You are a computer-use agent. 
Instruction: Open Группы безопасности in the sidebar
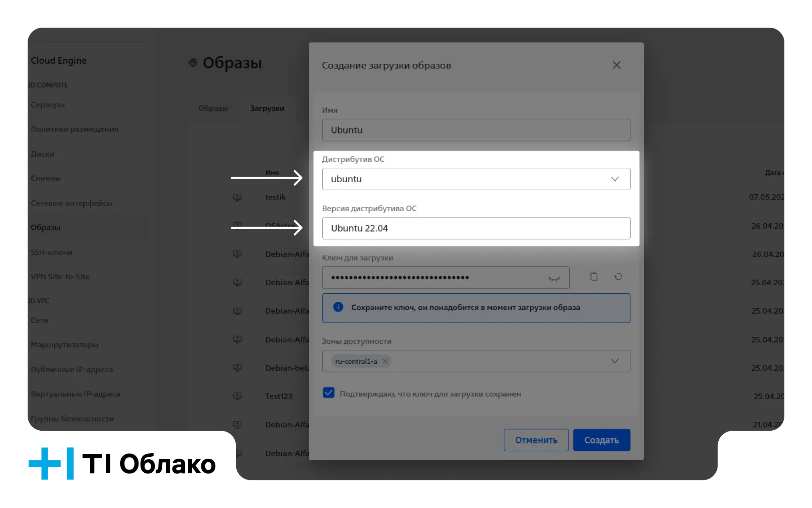72,419
